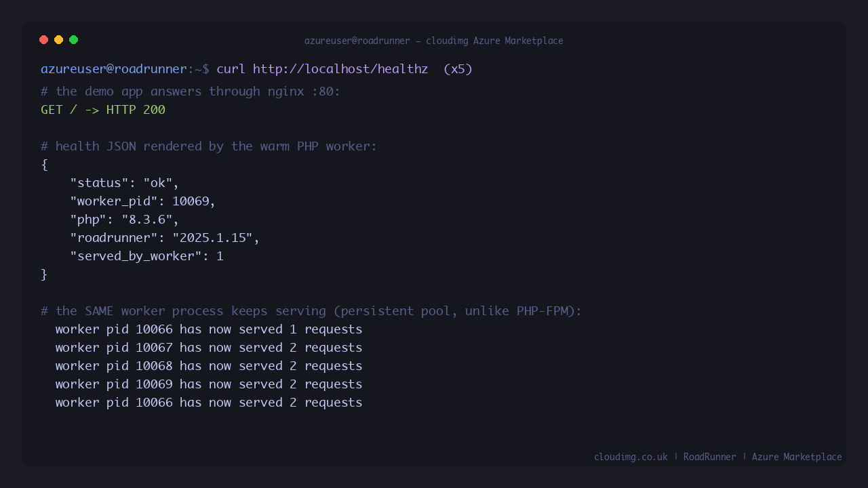Click the yellow minimize window dot

tap(59, 40)
